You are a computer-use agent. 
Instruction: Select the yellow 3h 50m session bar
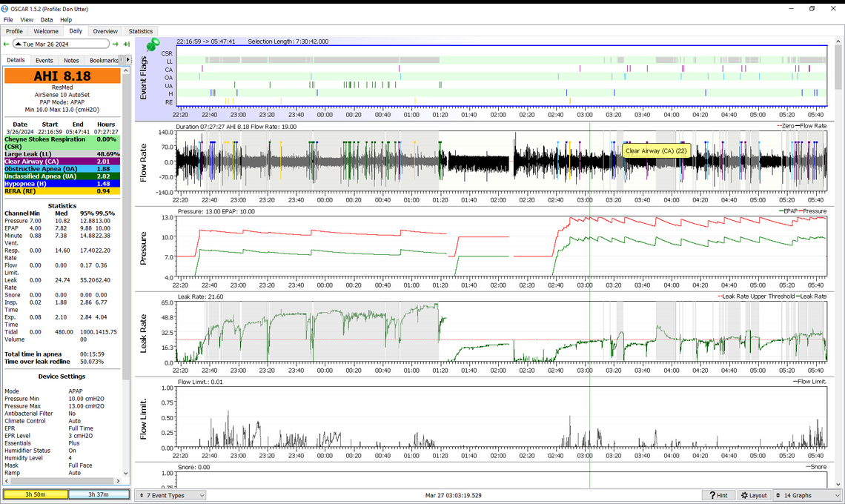(x=36, y=494)
